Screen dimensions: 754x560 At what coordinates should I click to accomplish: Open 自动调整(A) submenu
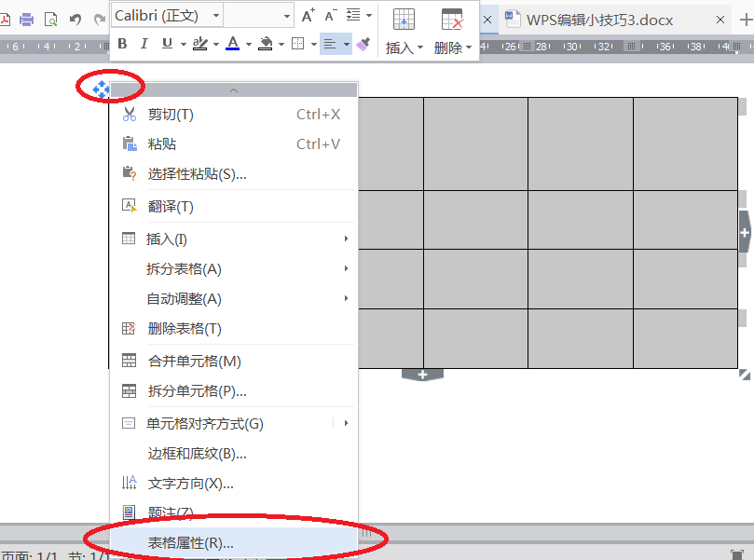(234, 298)
